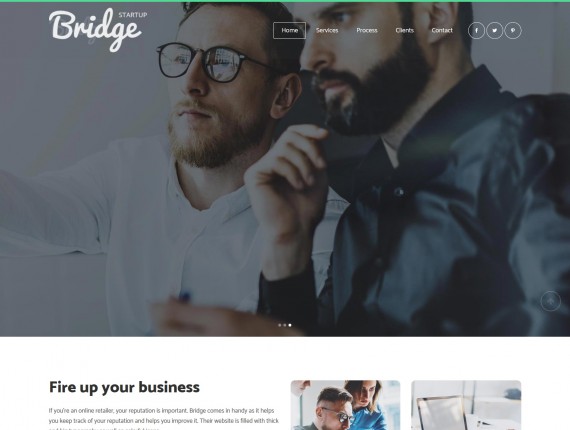The width and height of the screenshot is (570, 430).
Task: Go to the Services menu item
Action: click(x=327, y=31)
